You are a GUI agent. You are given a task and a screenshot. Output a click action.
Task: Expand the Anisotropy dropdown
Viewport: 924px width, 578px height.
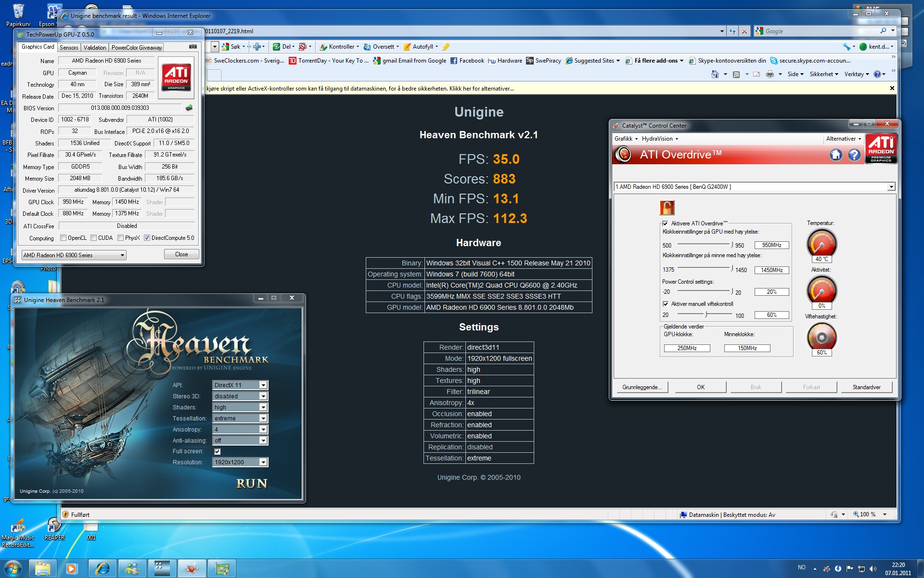coord(263,429)
